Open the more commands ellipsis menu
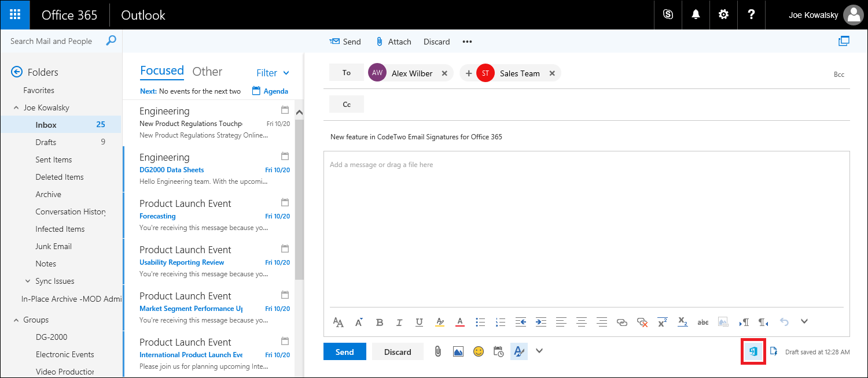Image resolution: width=868 pixels, height=378 pixels. (467, 41)
